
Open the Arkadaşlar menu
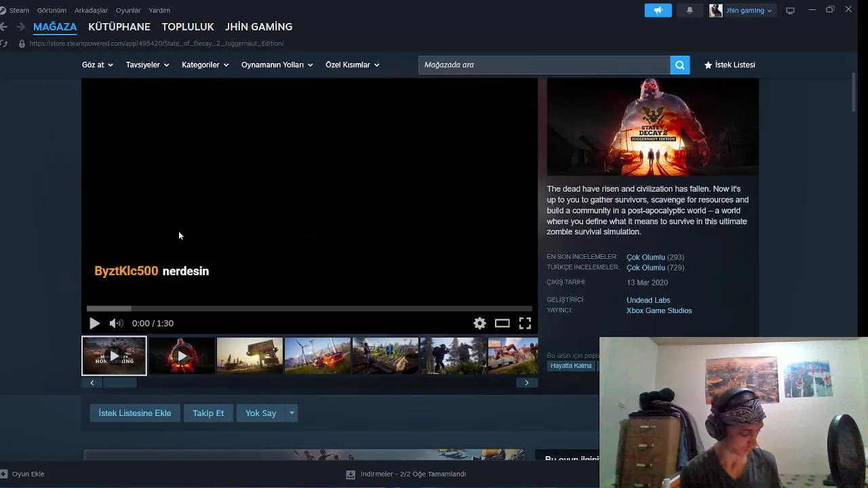[91, 10]
